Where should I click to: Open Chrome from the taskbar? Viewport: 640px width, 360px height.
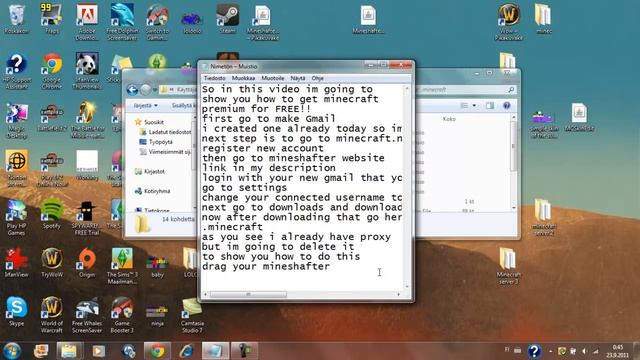tap(157, 351)
